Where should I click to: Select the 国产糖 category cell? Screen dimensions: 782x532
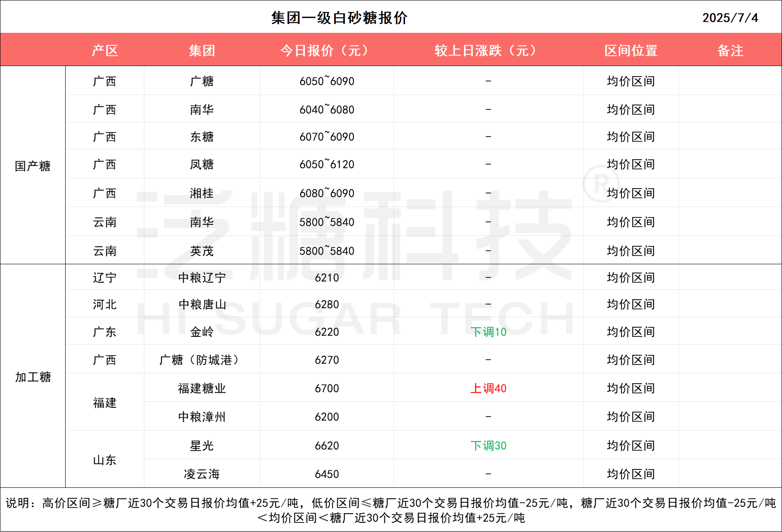33,166
